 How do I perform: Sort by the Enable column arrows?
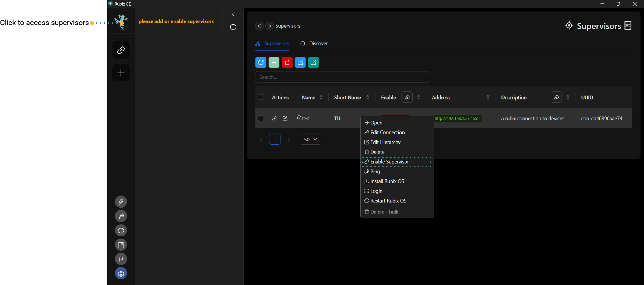pos(419,97)
